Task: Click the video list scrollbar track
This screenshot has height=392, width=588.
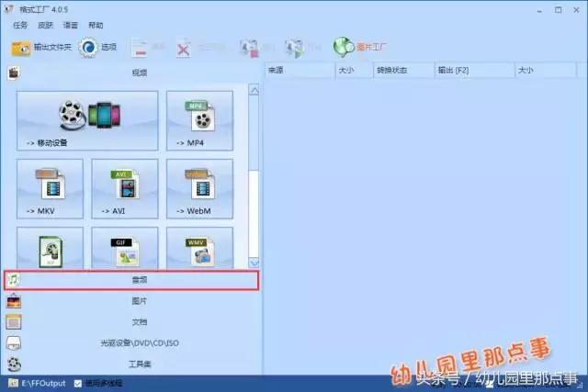Action: pos(254,214)
